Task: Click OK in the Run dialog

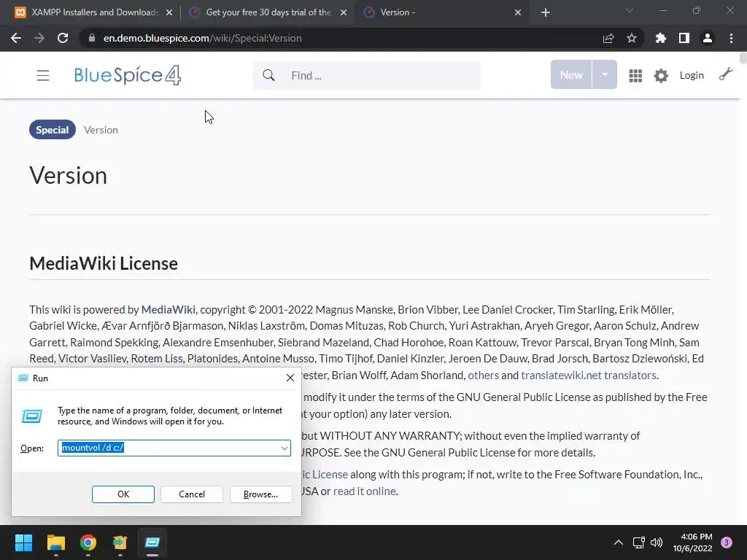Action: 123,494
